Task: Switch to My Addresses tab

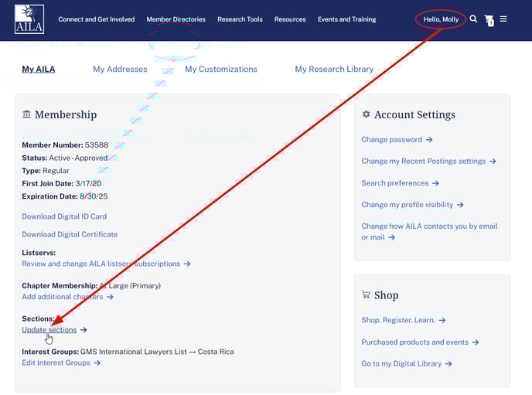Action: click(x=120, y=69)
